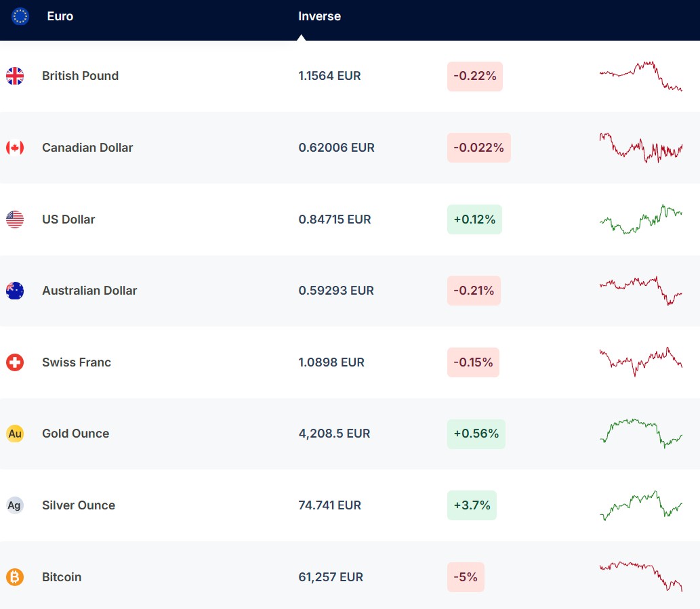Select the Canadian flag icon
Screen dimensions: 700x609
click(x=15, y=148)
